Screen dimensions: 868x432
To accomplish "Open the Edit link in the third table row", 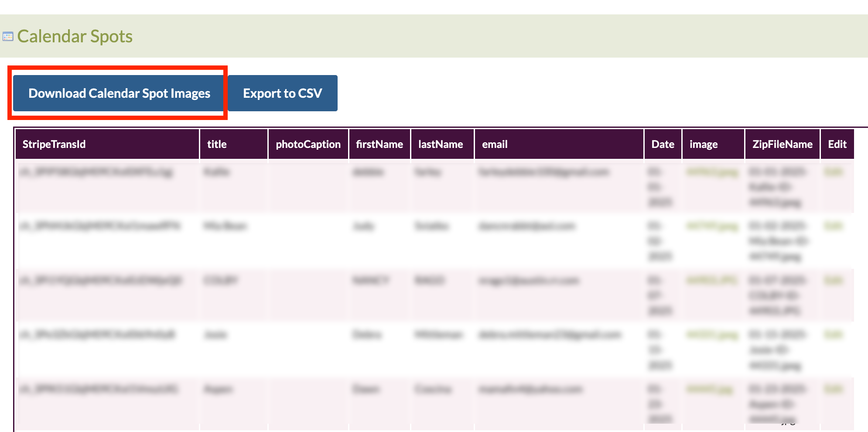I will [833, 281].
